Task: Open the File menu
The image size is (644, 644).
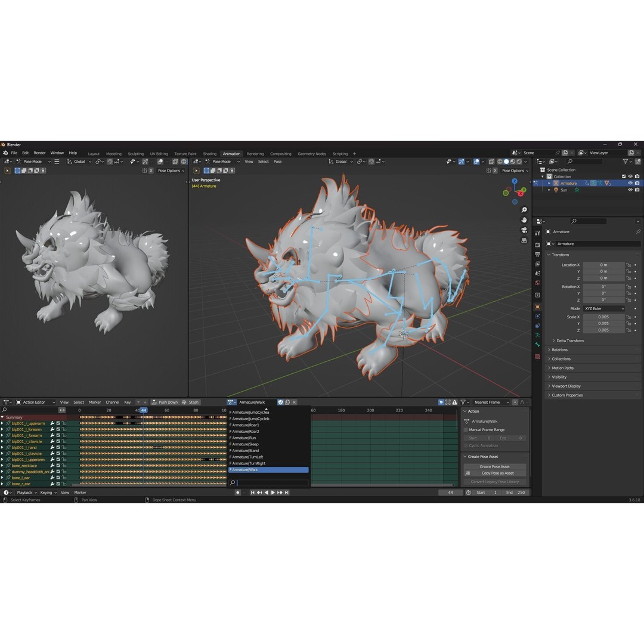Action: 14,153
